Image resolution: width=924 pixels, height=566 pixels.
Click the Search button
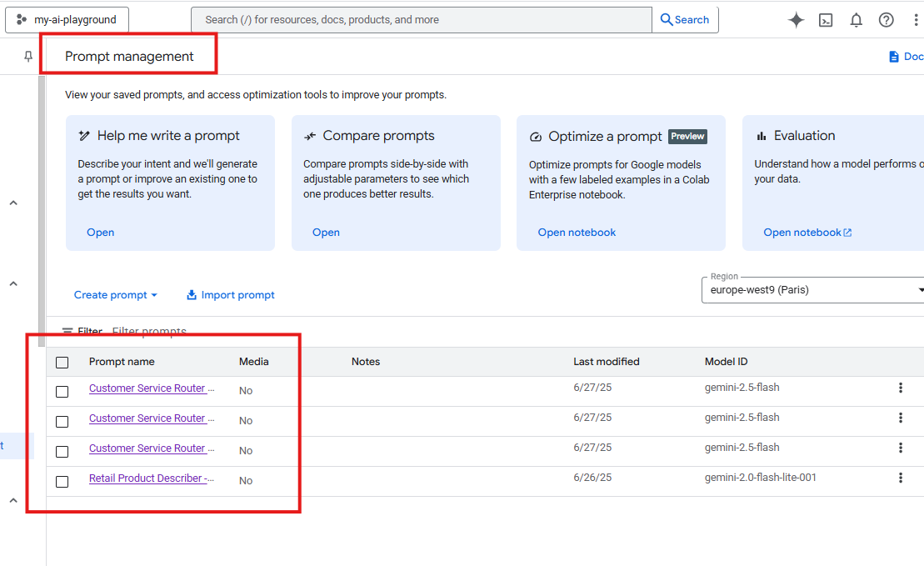click(685, 19)
